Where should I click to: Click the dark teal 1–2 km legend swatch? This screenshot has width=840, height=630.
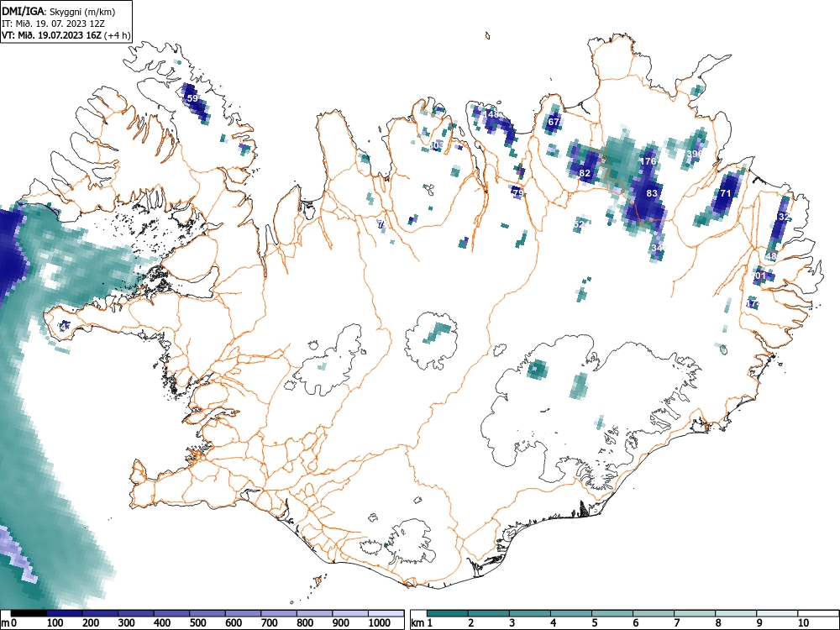coord(448,613)
